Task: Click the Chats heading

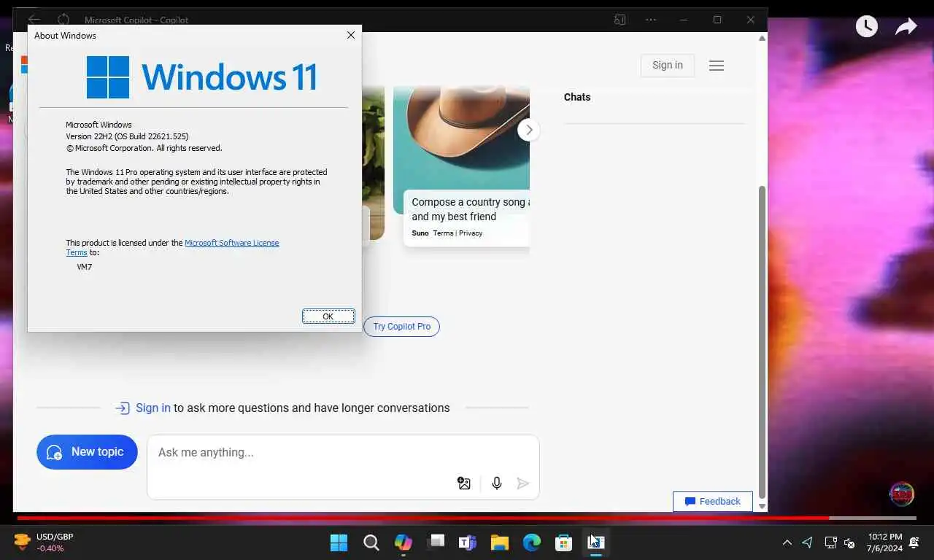Action: [x=577, y=97]
